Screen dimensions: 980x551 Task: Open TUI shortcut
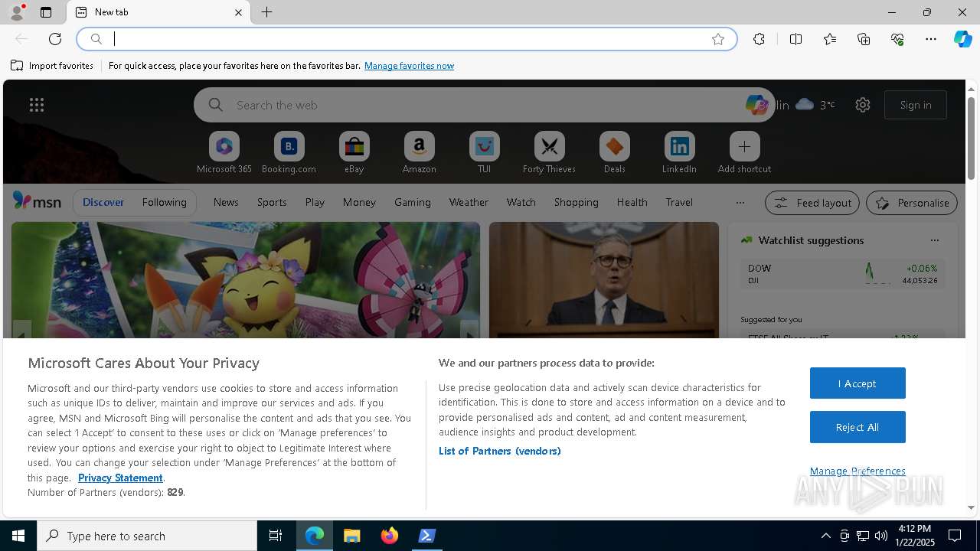484,153
